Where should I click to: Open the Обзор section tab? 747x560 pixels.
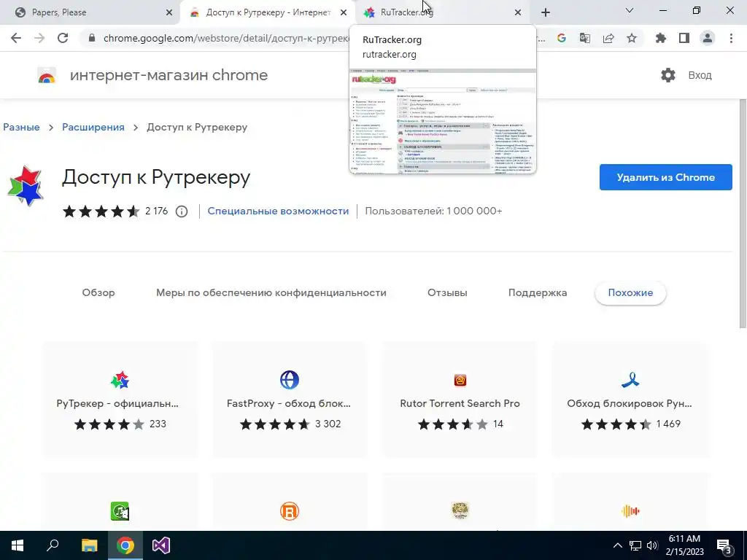pos(98,293)
